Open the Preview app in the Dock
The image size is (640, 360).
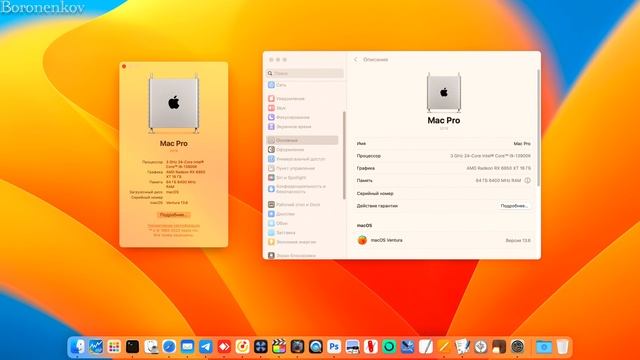352,347
